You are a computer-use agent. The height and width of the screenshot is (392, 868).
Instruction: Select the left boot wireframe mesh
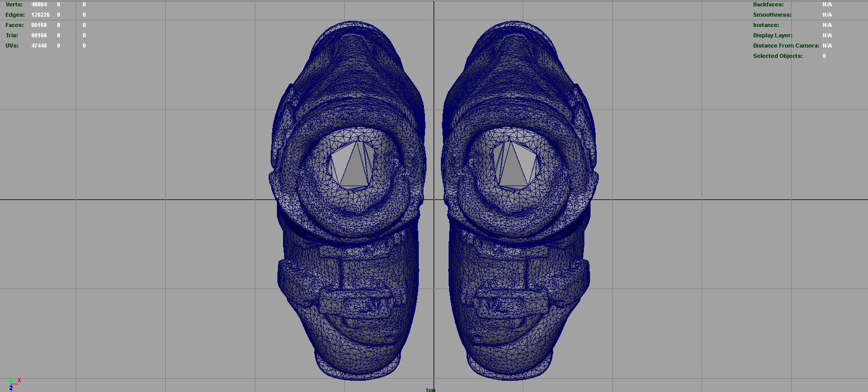pos(348,200)
